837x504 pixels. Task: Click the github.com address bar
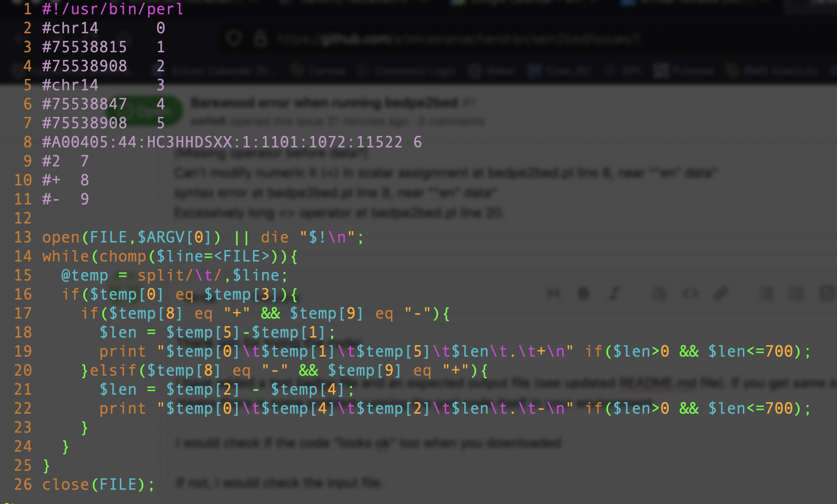click(459, 39)
